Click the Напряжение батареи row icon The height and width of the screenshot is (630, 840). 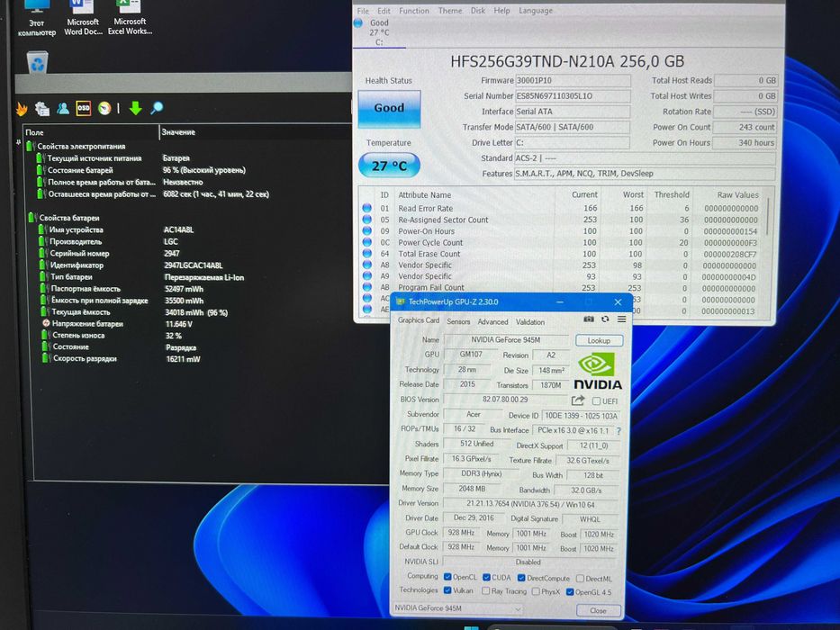pos(46,324)
